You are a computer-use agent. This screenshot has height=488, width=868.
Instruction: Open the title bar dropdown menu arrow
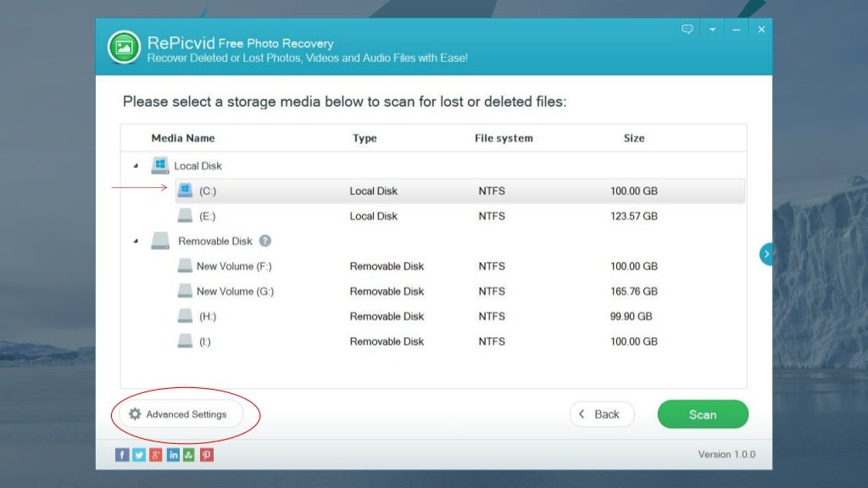click(x=712, y=30)
